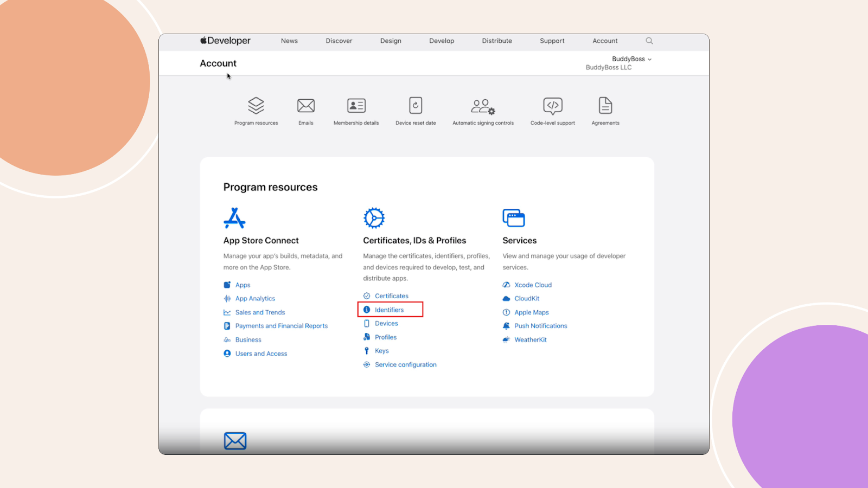Click the Services window icon

pyautogui.click(x=514, y=218)
